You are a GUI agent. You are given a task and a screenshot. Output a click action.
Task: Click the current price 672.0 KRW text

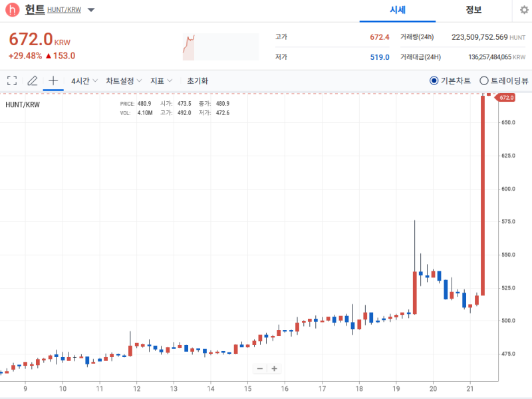tap(39, 39)
